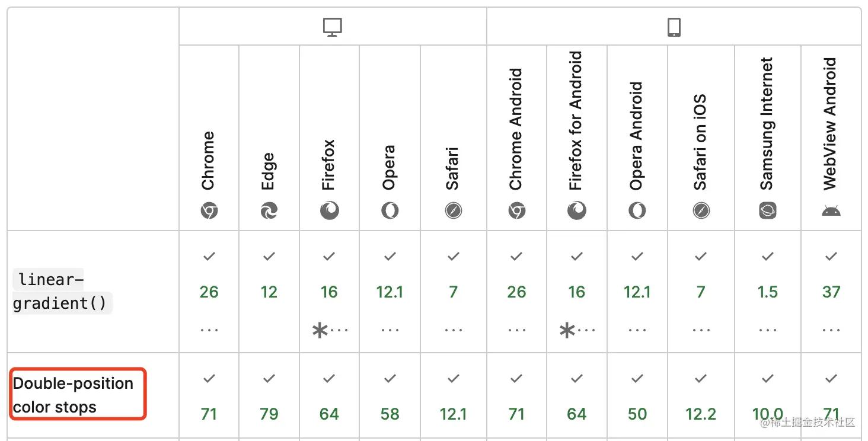Click the desktop Opera browser logo icon
Viewport: 868px width, 441px height.
click(390, 210)
